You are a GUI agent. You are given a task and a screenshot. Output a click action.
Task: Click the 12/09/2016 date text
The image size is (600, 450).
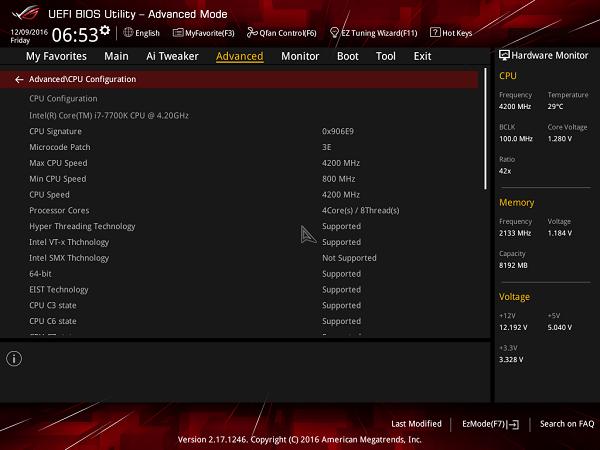(x=29, y=32)
